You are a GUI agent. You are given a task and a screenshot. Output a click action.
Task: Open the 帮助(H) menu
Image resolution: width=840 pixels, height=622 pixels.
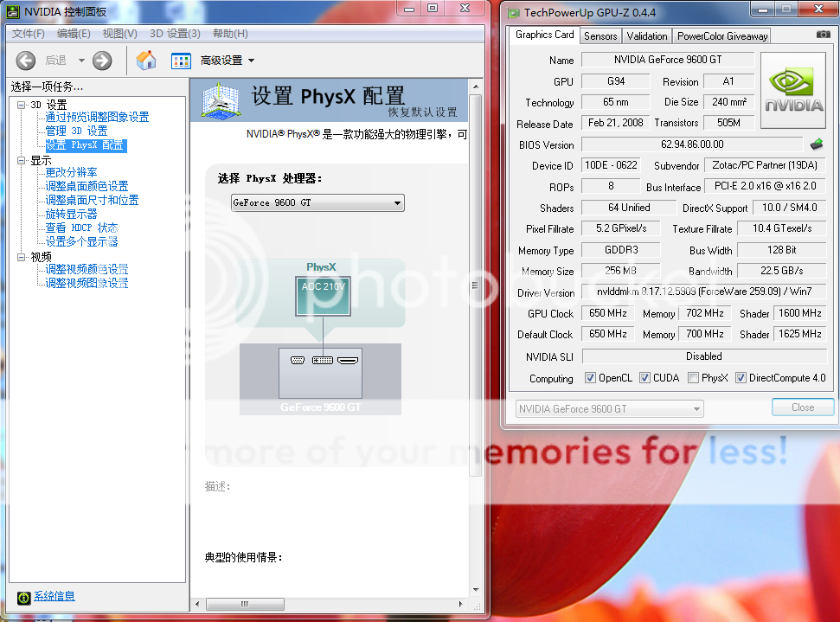pyautogui.click(x=230, y=34)
